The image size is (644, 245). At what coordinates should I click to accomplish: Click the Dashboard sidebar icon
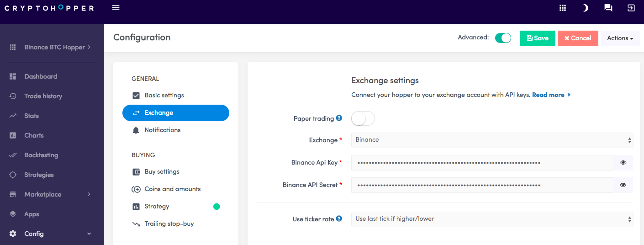tap(13, 76)
